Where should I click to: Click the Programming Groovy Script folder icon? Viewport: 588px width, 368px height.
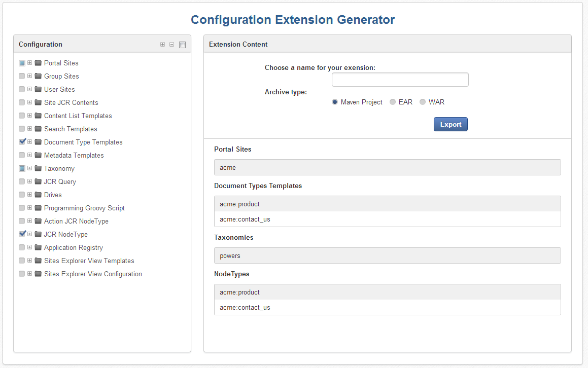38,208
